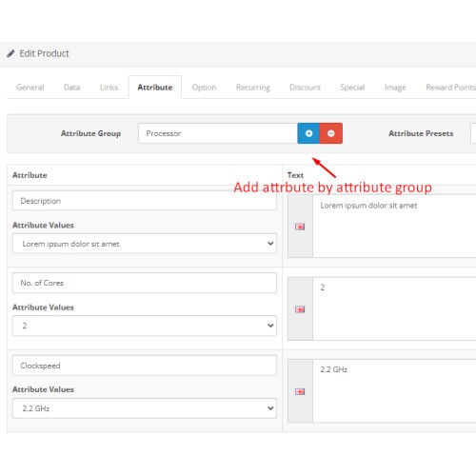Switch to the Discount tab
This screenshot has width=476, height=476.
tap(305, 88)
